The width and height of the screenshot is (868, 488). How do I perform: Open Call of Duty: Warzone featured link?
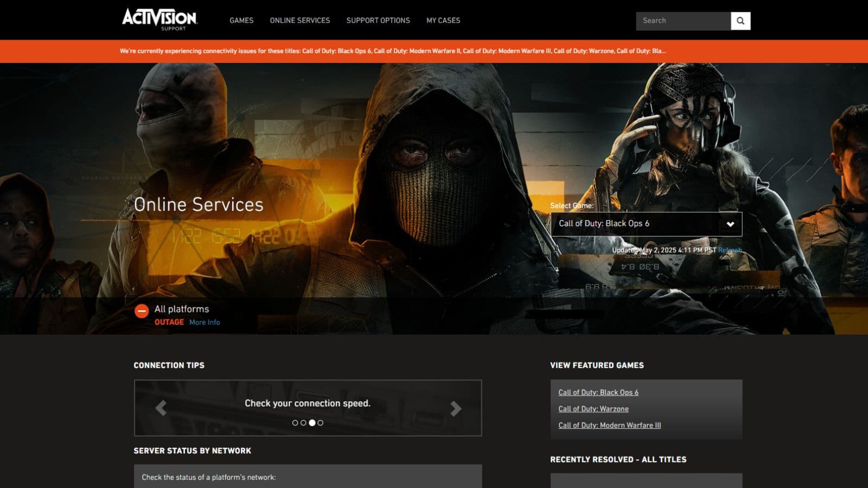click(x=593, y=409)
